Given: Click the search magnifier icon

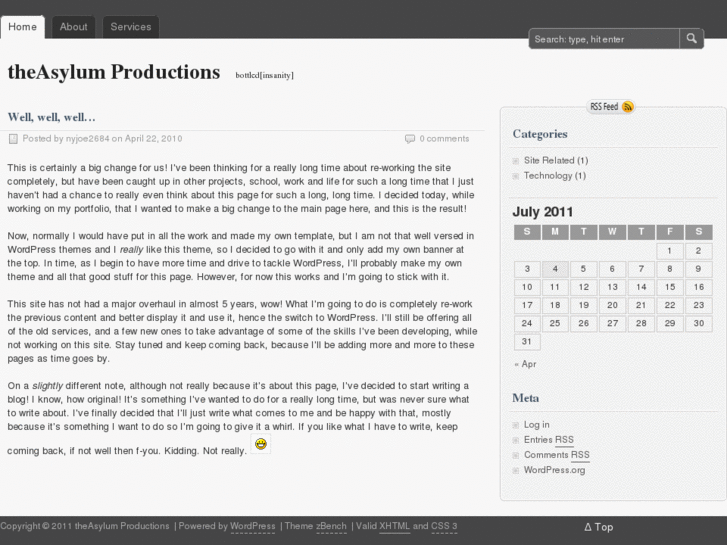Looking at the screenshot, I should point(692,39).
